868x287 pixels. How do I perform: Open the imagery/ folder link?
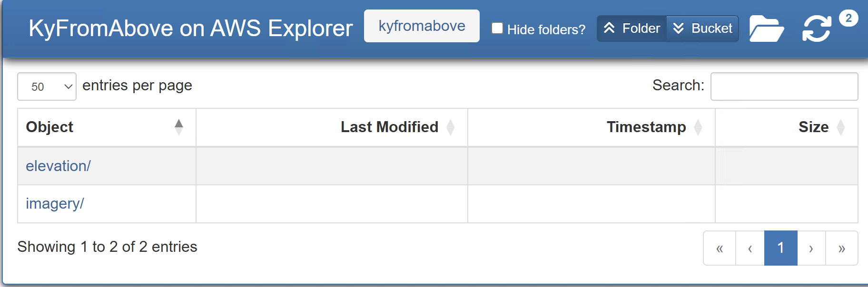[x=55, y=203]
